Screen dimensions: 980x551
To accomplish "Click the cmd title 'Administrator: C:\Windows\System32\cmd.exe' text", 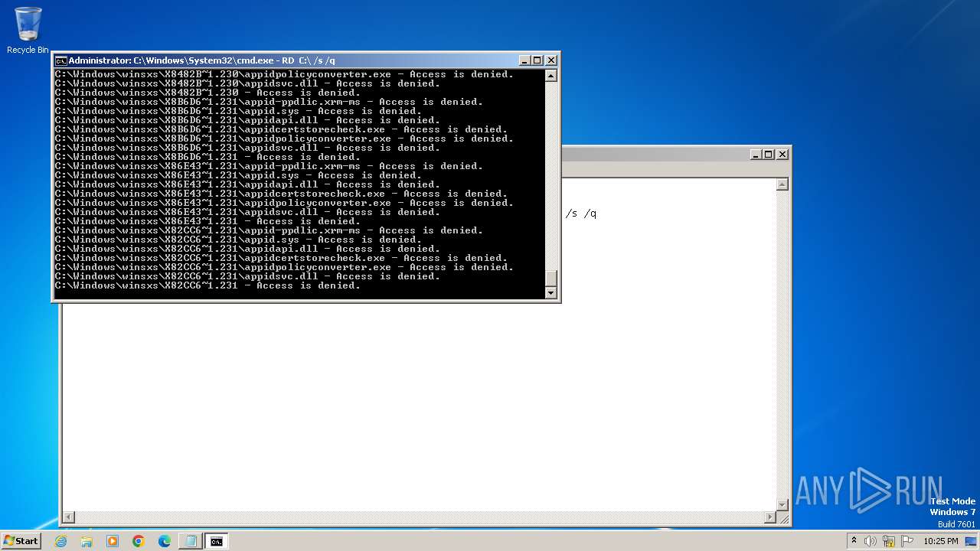I will pyautogui.click(x=172, y=60).
